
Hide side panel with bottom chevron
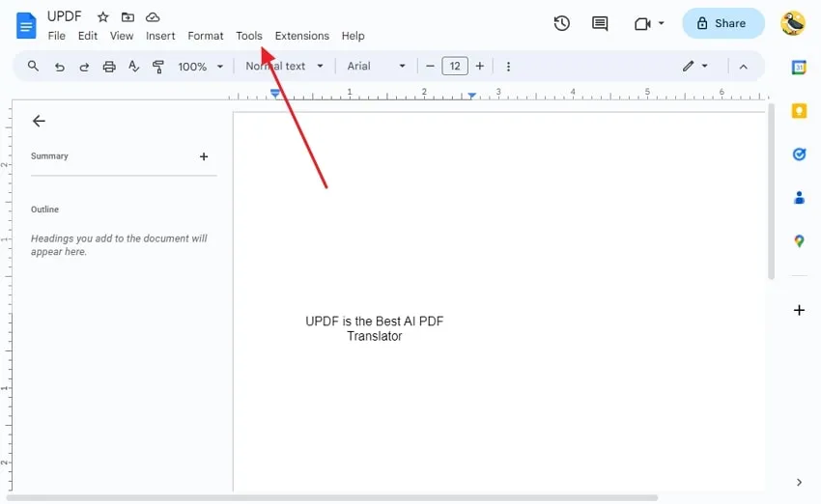[x=799, y=482]
